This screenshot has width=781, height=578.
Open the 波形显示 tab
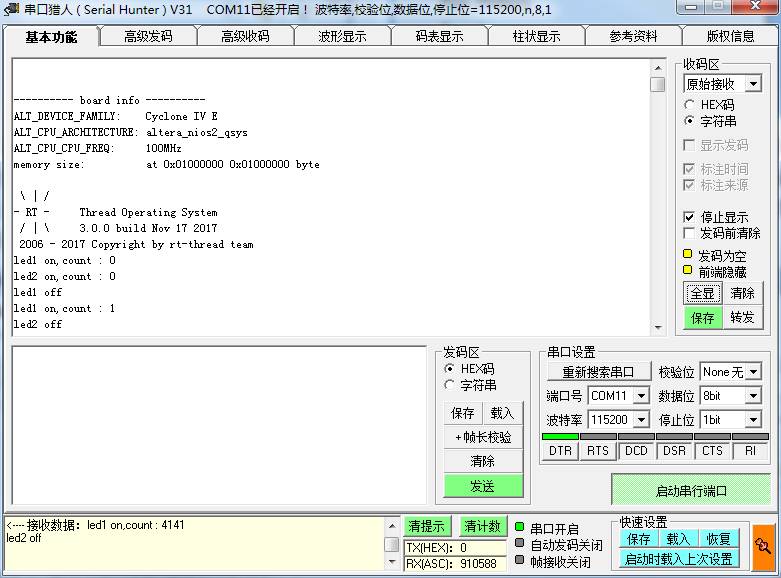pos(342,36)
